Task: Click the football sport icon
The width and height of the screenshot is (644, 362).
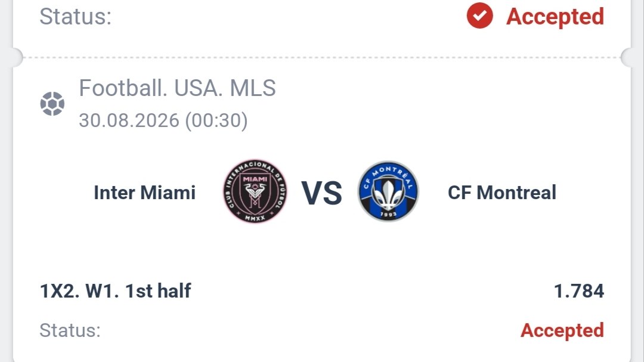Action: click(52, 104)
